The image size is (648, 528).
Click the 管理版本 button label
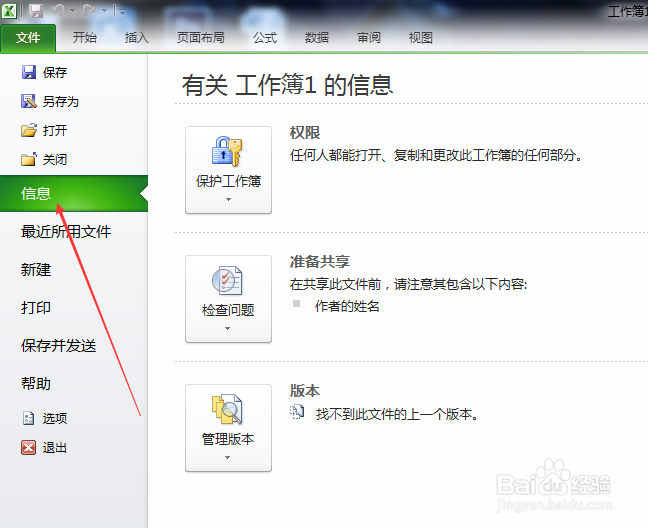[228, 439]
